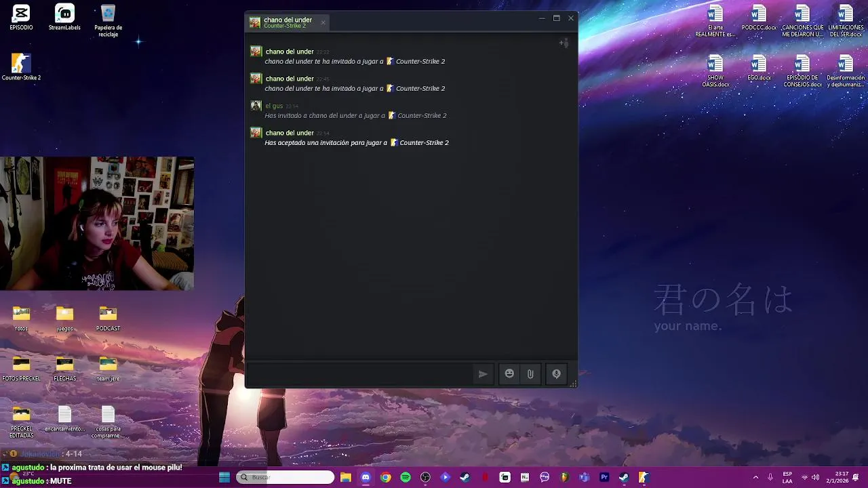
Task: Select the cosas para comprarme text file
Action: (108, 422)
